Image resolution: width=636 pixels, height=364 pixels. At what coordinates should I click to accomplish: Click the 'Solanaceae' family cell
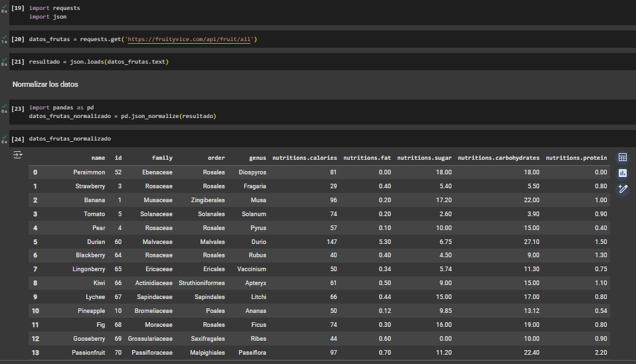point(157,213)
